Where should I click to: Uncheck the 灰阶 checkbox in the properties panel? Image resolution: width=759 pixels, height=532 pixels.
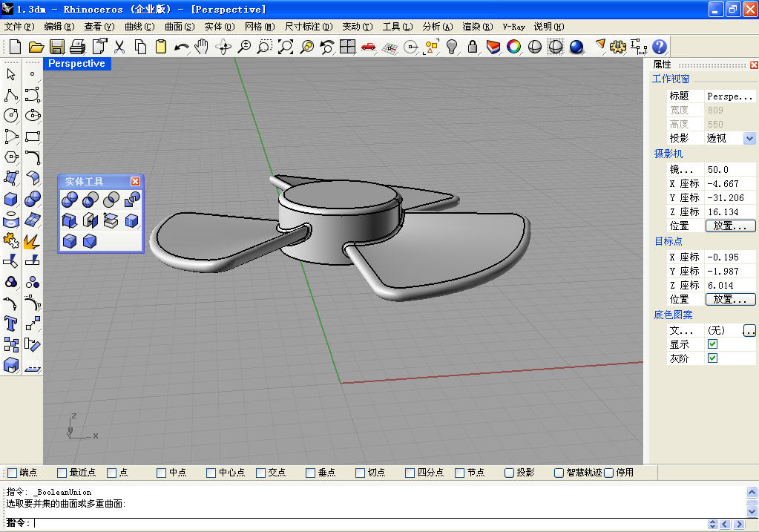pyautogui.click(x=712, y=358)
